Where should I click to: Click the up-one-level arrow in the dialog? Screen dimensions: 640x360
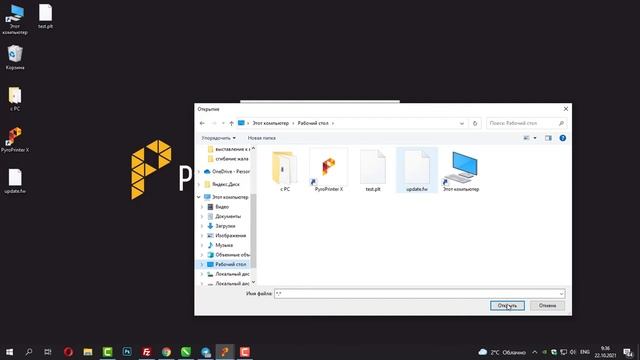[231, 123]
